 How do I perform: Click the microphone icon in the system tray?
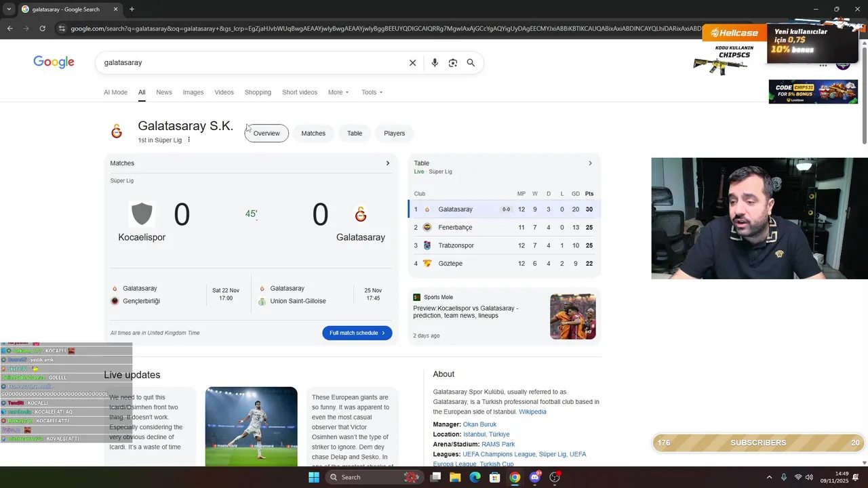coord(784,477)
